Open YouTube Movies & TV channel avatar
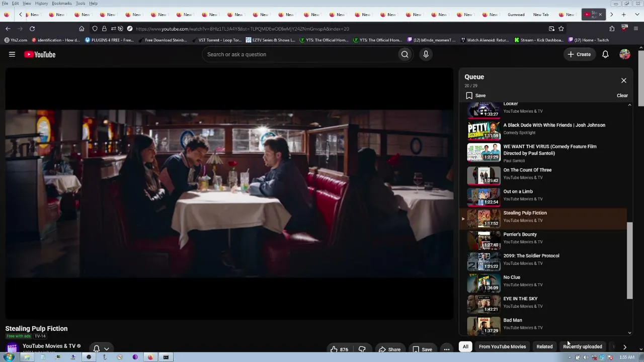This screenshot has height=362, width=644. pos(12,348)
